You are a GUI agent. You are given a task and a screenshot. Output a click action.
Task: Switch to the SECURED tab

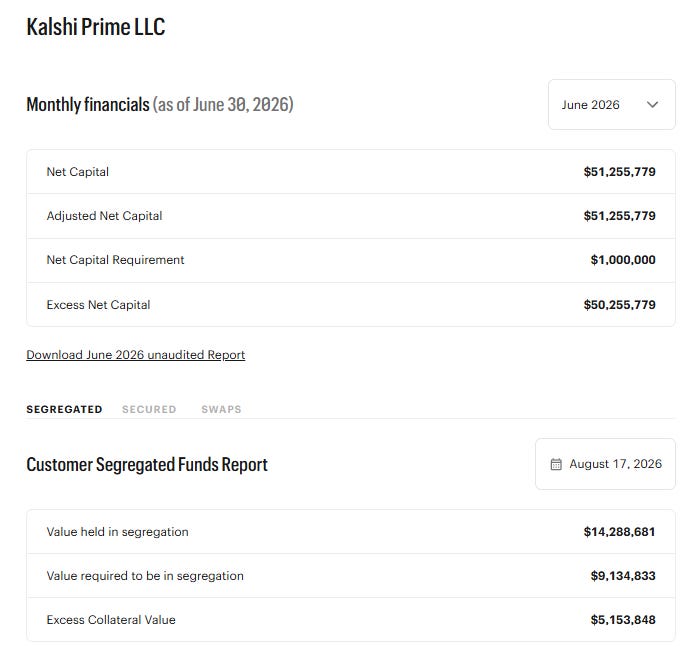(x=149, y=409)
